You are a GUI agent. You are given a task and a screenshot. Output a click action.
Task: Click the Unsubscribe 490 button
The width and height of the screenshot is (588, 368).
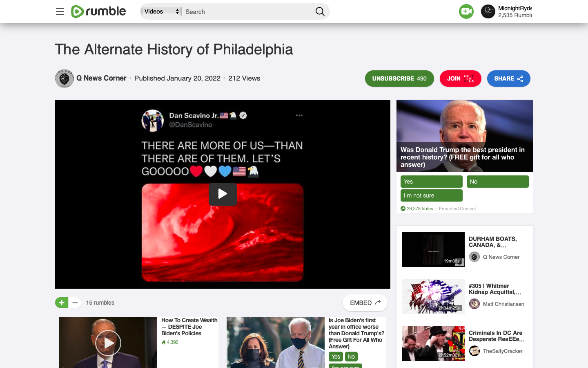399,79
